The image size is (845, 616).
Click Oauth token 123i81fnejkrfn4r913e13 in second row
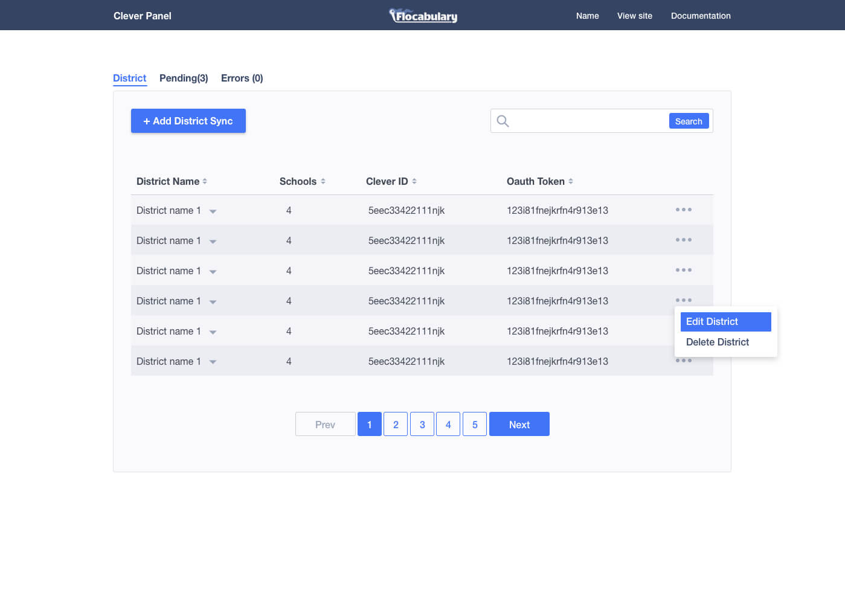(x=557, y=240)
